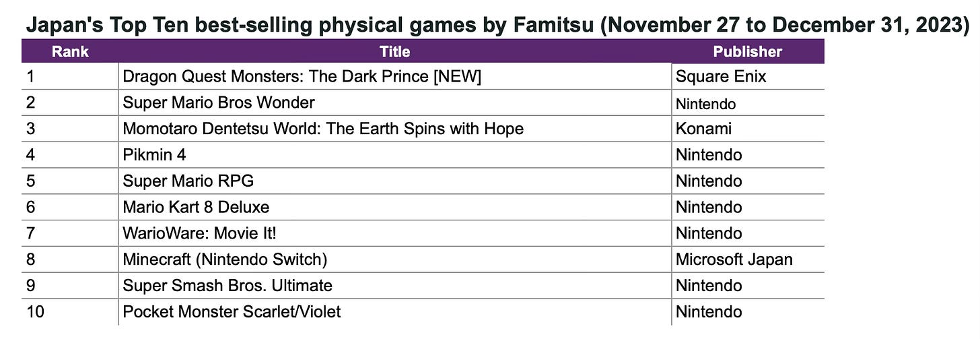Click the Pikmin 4 title cell

point(154,155)
